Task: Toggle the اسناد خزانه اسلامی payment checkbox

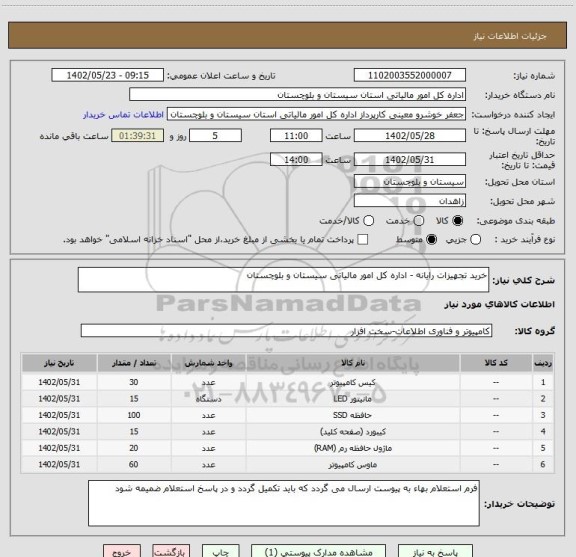Action: [363, 240]
